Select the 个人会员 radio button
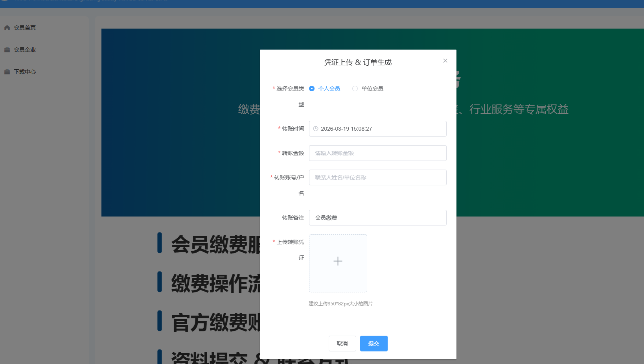 click(x=312, y=89)
